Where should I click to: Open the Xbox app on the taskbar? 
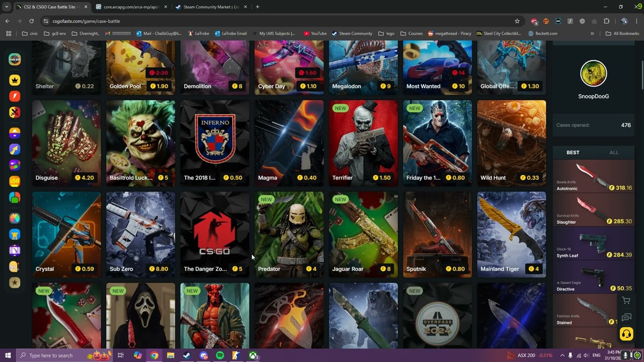pyautogui.click(x=253, y=355)
